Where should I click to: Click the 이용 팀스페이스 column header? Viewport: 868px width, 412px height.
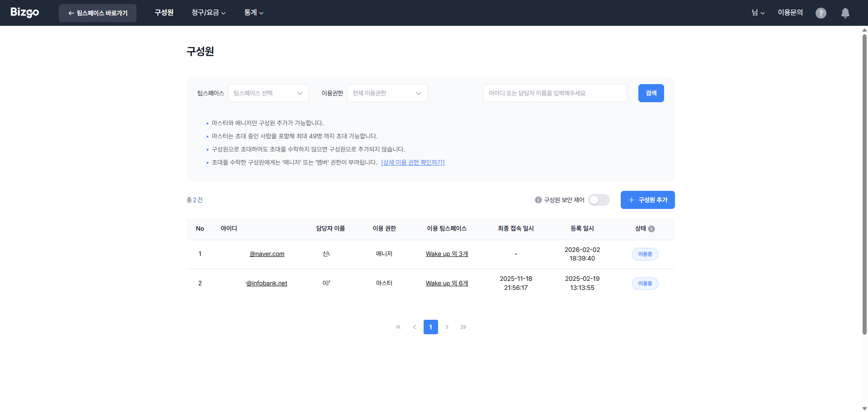click(447, 228)
